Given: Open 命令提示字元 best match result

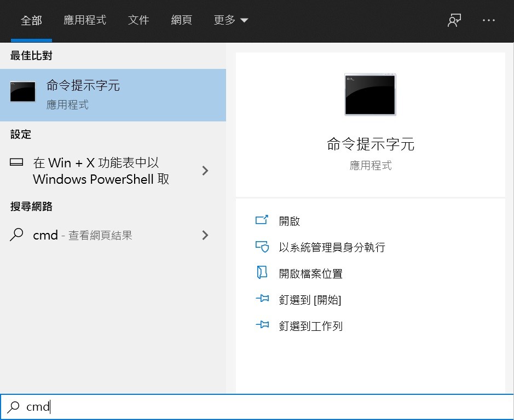Looking at the screenshot, I should (113, 95).
